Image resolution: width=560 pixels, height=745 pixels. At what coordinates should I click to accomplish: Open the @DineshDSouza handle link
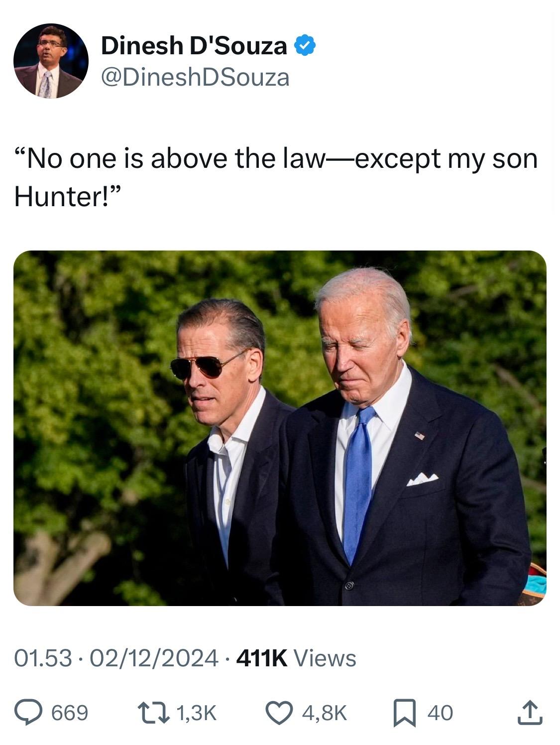tap(195, 77)
